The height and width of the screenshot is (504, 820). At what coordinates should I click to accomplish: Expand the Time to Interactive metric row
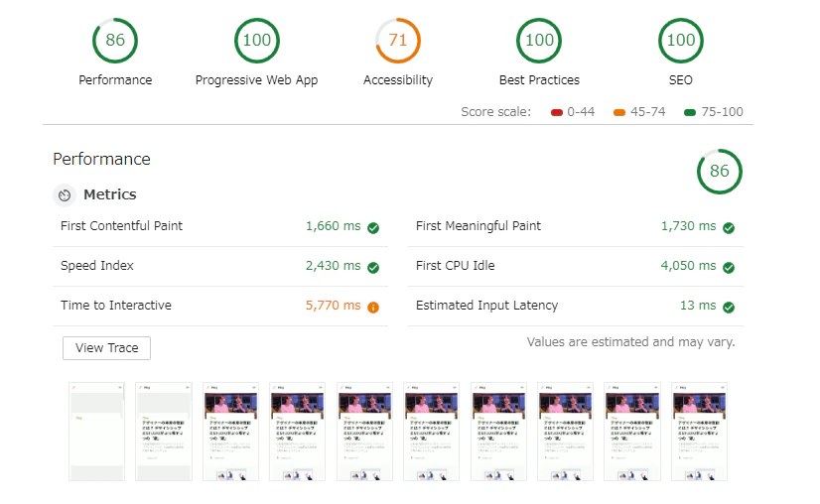(220, 307)
